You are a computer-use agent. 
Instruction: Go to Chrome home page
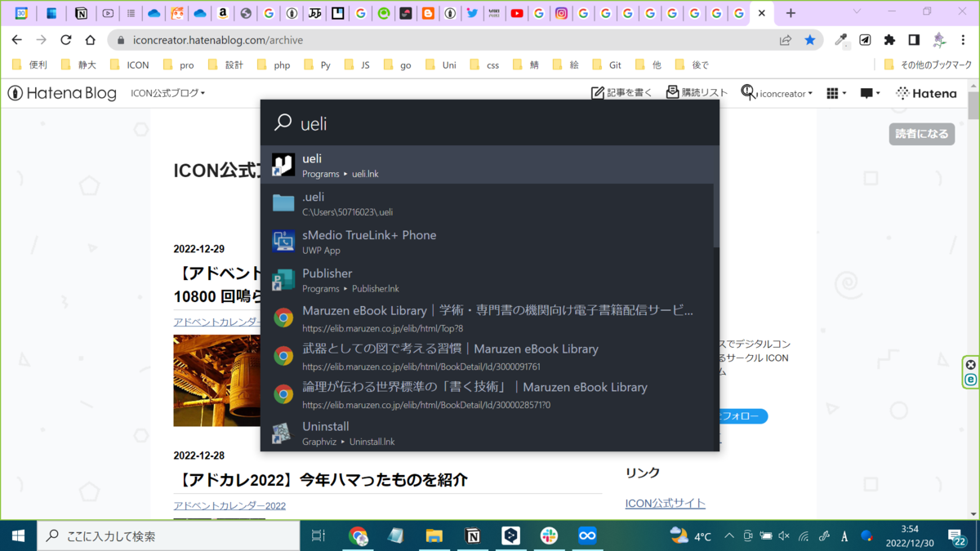coord(91,40)
